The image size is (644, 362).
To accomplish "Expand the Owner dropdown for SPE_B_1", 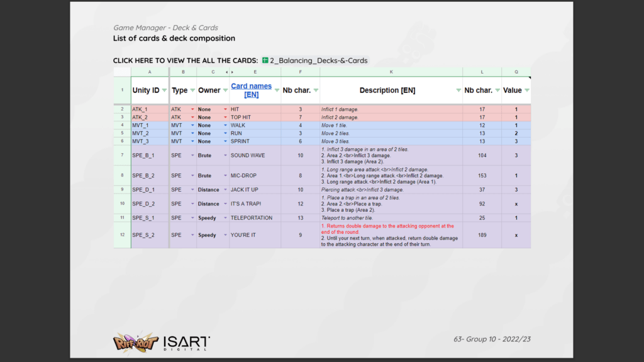I will [225, 155].
